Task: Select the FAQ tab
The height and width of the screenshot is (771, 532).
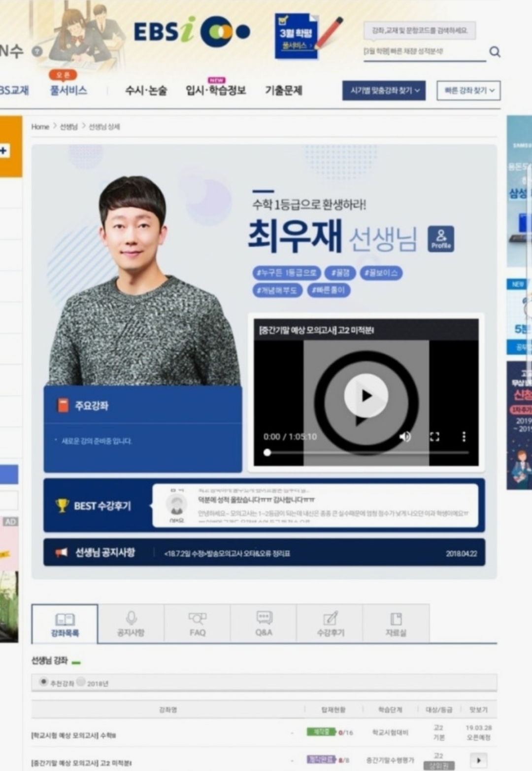Action: [197, 624]
